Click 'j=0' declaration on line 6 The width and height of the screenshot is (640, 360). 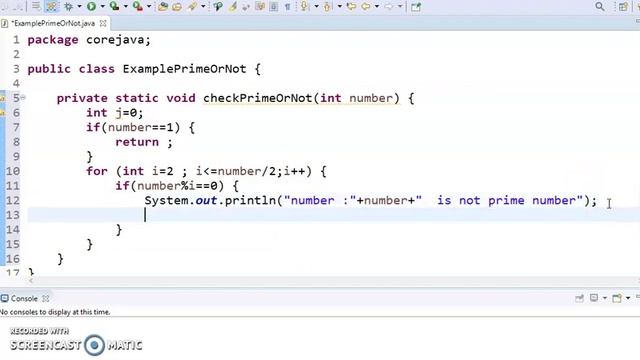[x=126, y=113]
